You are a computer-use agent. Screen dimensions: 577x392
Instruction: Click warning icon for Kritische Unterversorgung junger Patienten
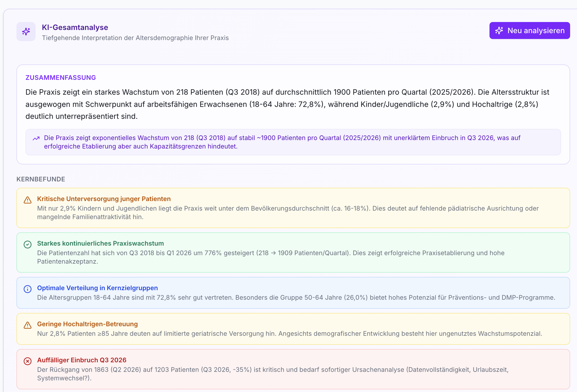pos(28,200)
